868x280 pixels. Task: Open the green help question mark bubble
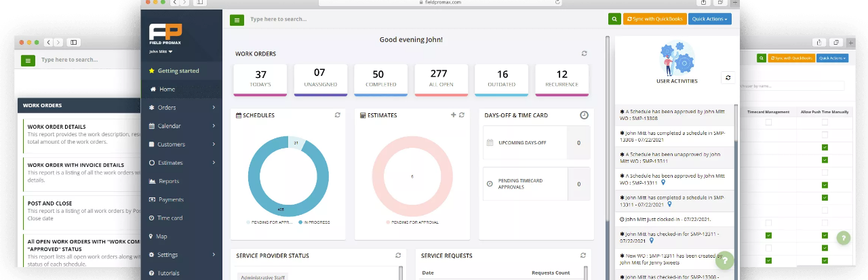click(x=724, y=260)
